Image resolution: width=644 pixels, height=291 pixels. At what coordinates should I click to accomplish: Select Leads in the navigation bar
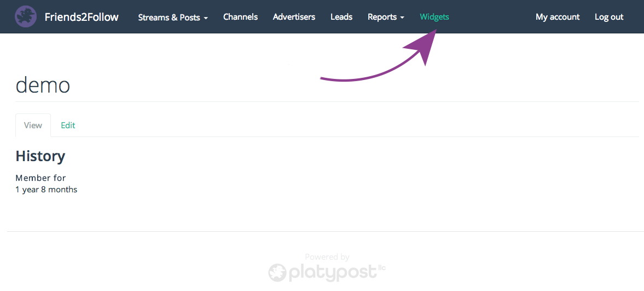pos(341,17)
